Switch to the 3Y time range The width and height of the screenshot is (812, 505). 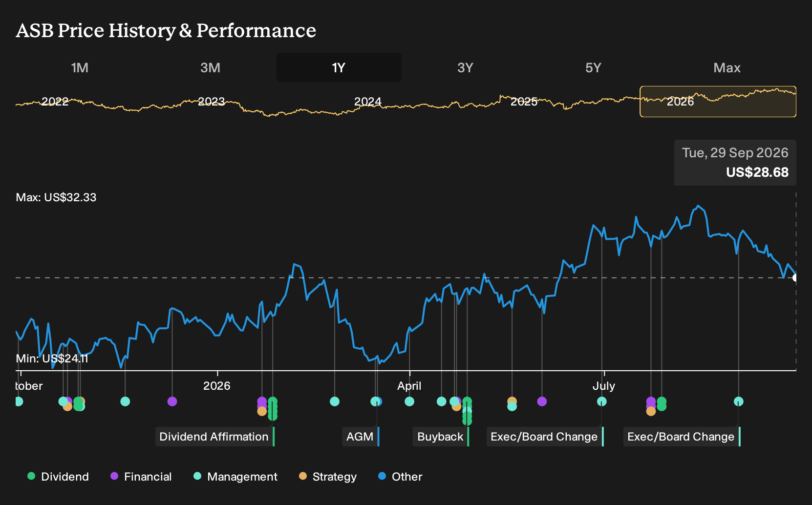click(465, 67)
